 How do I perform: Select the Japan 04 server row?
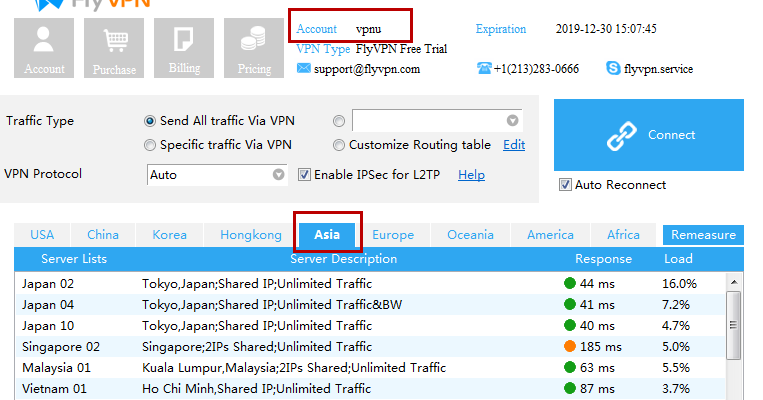click(370, 305)
